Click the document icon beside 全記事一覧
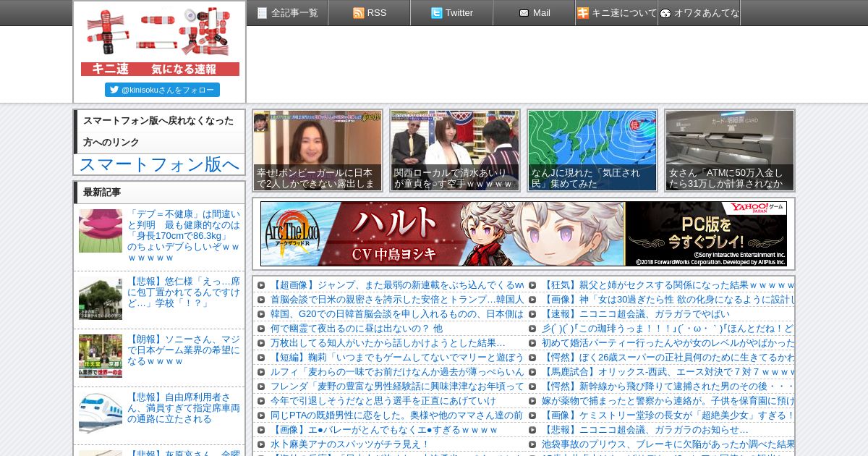 click(x=262, y=13)
